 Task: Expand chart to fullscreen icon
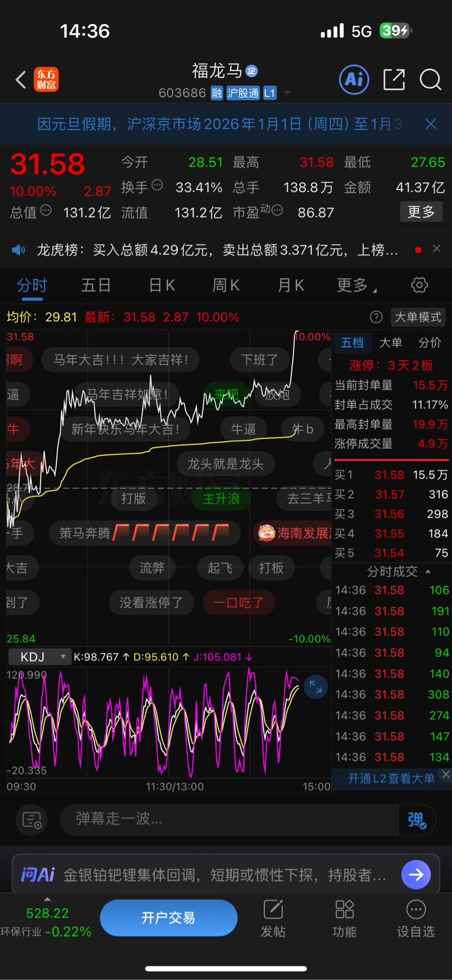click(x=316, y=687)
